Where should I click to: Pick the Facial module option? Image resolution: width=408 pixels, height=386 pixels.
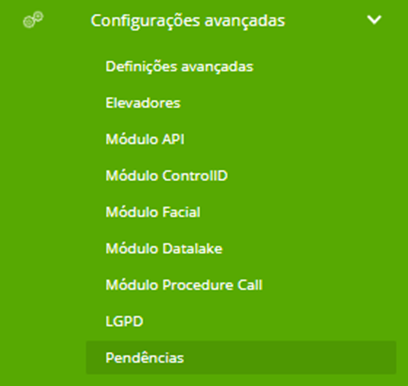click(153, 212)
